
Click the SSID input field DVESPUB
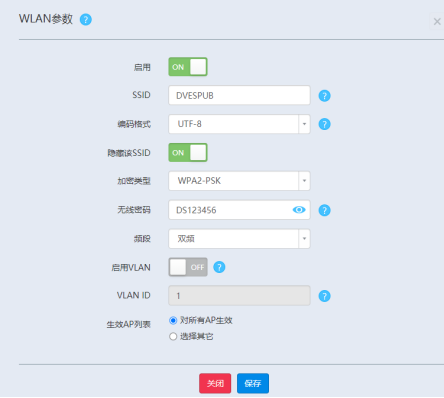click(239, 95)
